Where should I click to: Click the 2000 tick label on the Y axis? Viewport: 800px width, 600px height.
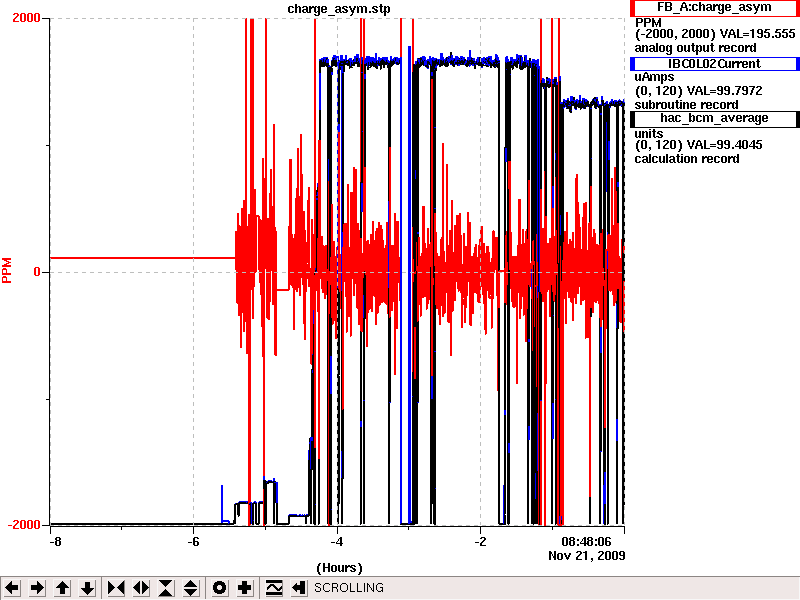tap(26, 18)
